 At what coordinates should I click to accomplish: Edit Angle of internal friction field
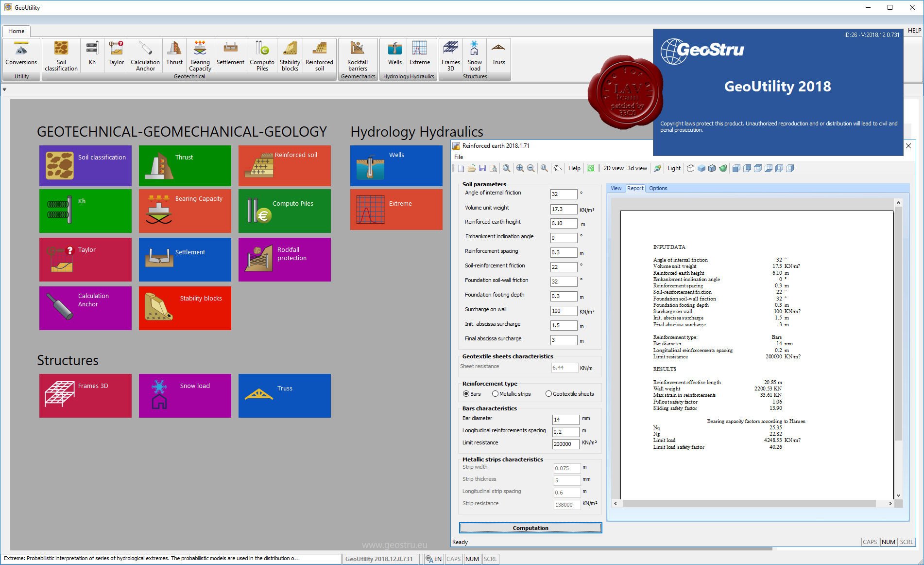(x=564, y=194)
